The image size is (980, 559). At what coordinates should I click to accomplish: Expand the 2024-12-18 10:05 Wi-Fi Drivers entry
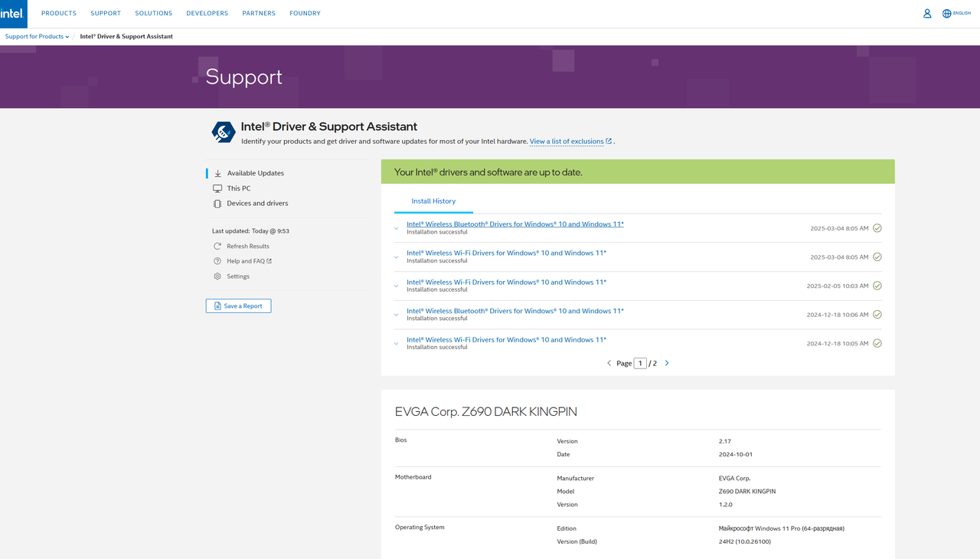pos(397,343)
